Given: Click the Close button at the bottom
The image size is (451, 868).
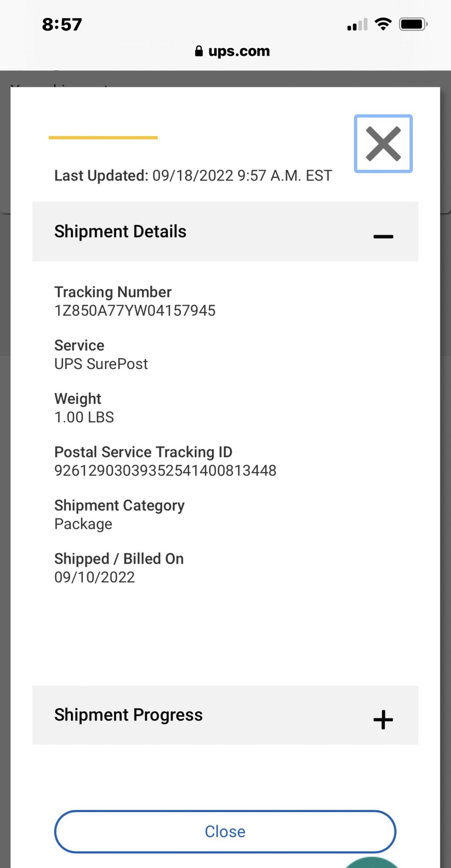Looking at the screenshot, I should click(x=225, y=832).
